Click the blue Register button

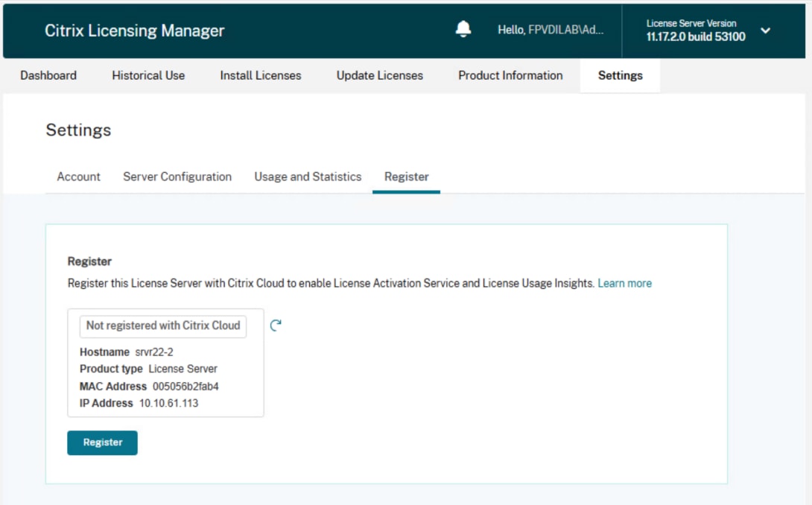click(x=103, y=443)
